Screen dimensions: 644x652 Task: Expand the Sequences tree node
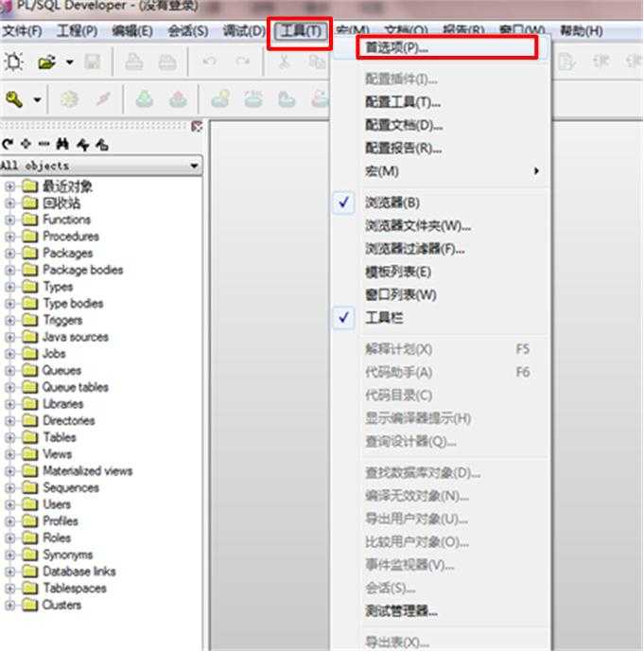click(10, 487)
